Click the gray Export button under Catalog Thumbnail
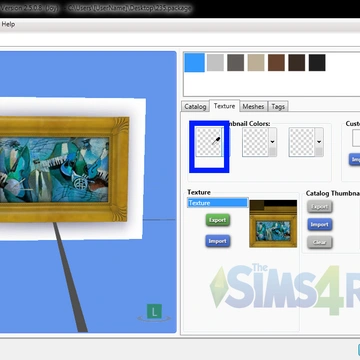This screenshot has height=360, width=360. point(320,207)
